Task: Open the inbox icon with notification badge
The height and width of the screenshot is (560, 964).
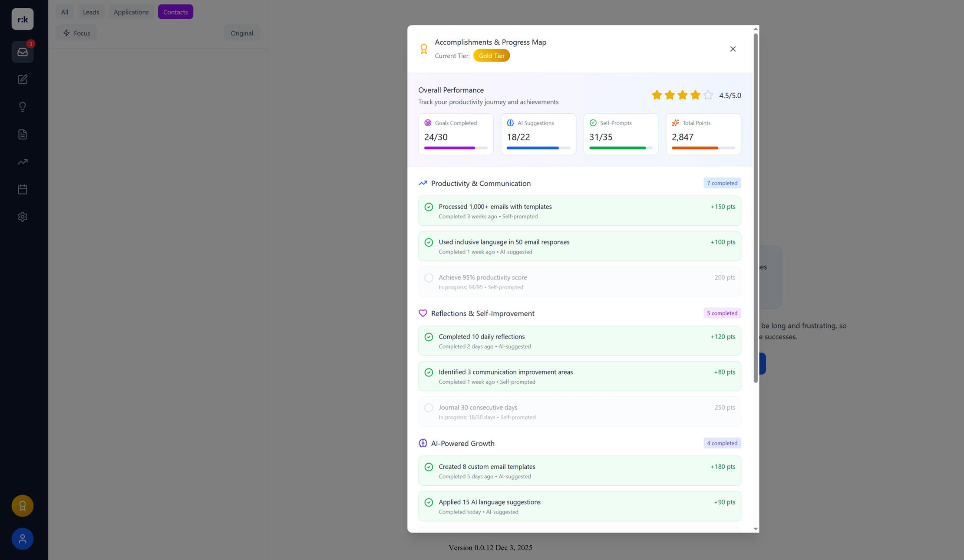Action: (x=23, y=52)
